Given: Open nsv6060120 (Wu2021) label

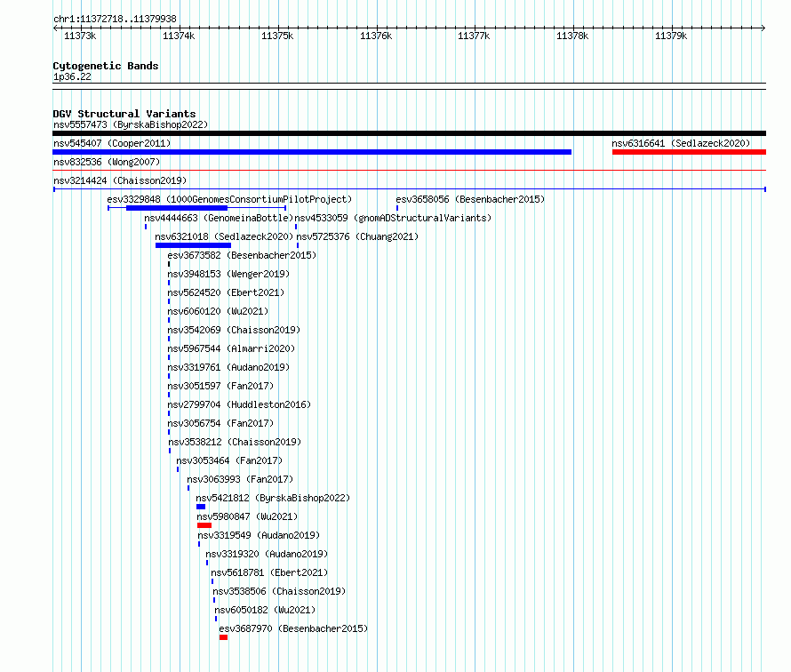Looking at the screenshot, I should coord(218,311).
